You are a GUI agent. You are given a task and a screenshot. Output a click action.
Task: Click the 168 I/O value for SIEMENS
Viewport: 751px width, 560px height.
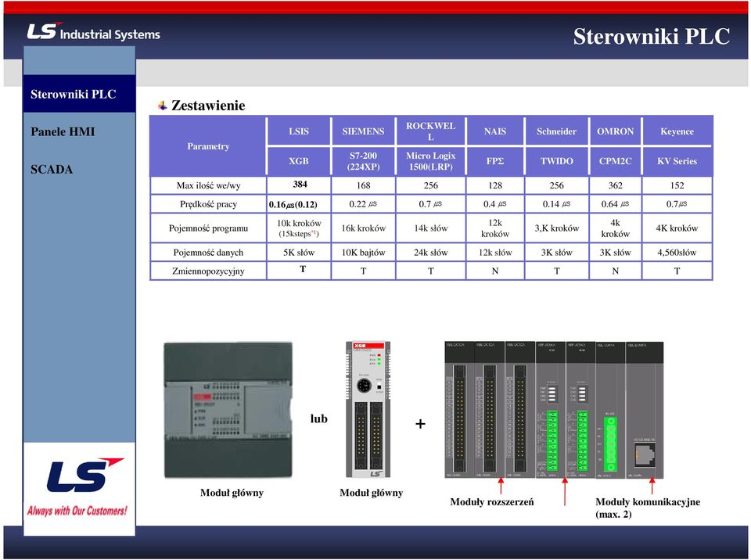click(363, 185)
